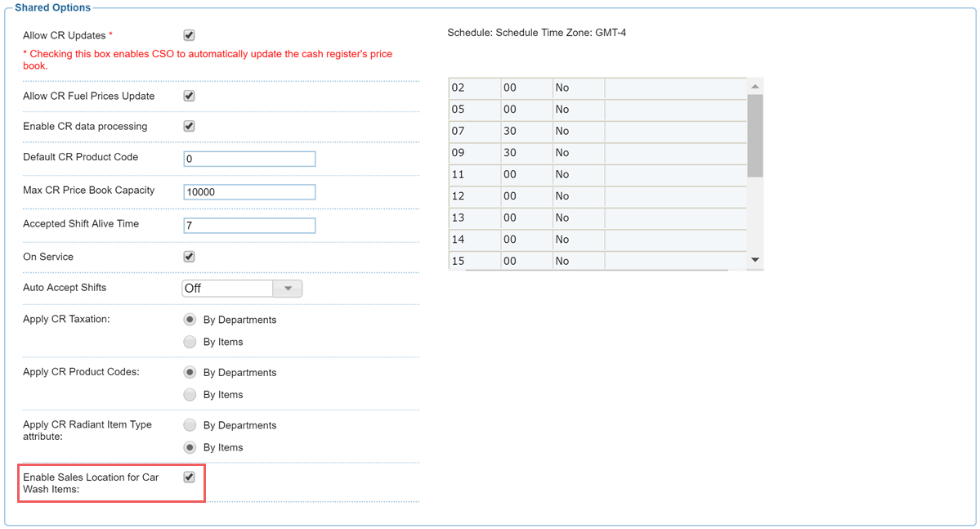Click the Auto Accept Shifts label

pos(65,288)
